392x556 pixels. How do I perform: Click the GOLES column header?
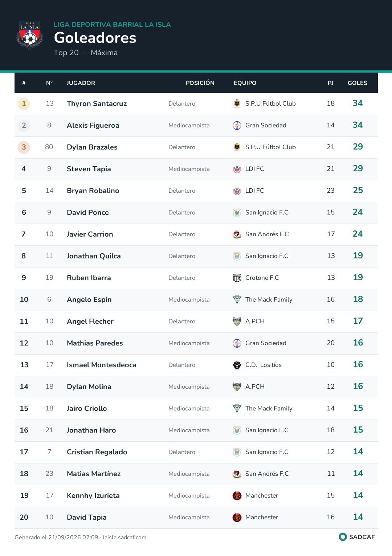pos(358,83)
